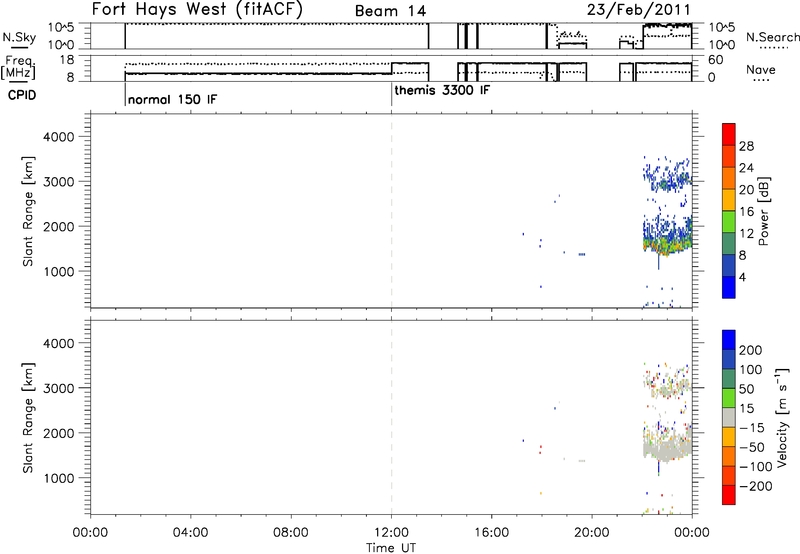Click Slant Range [km] label of power panel
Screen dimensions: 800x554
point(28,211)
